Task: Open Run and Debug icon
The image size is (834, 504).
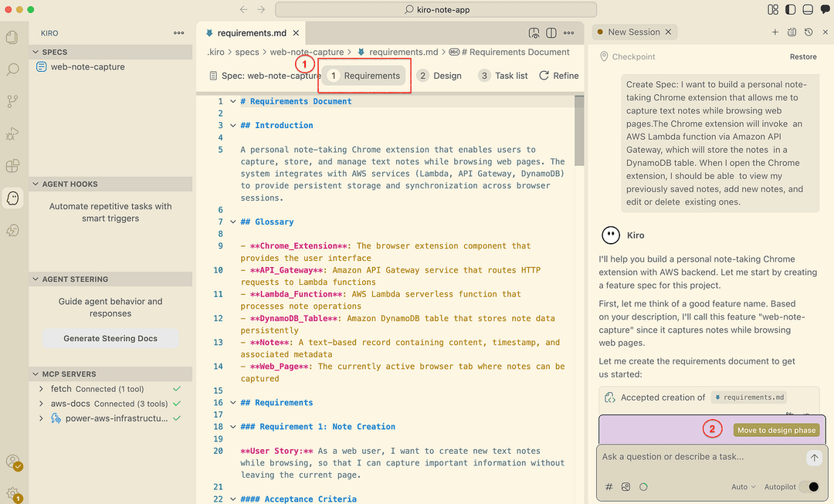Action: tap(12, 134)
